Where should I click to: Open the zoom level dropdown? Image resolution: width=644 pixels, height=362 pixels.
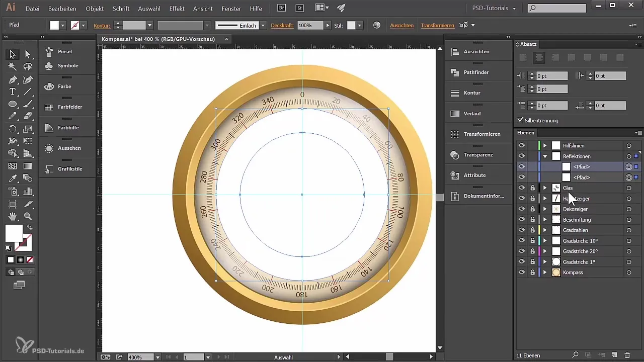[x=157, y=357]
